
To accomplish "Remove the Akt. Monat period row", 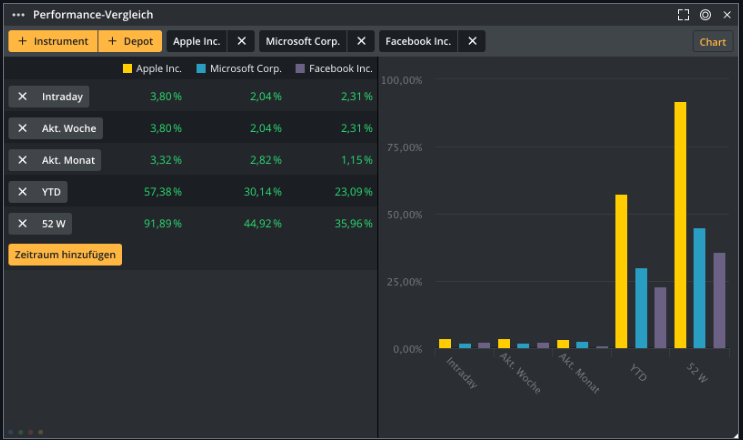I will point(22,160).
